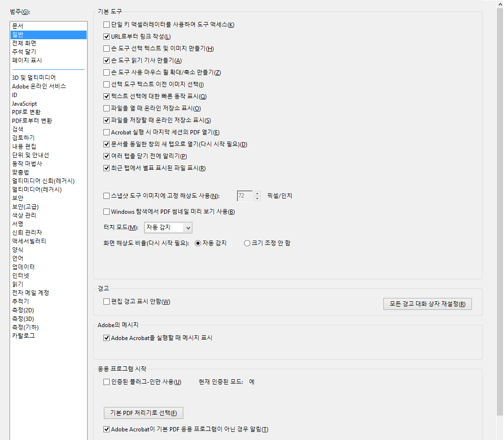Check 'Acrobat 실행 시 마지막 세션의 PDF 열기'
The height and width of the screenshot is (440, 504).
click(x=106, y=132)
